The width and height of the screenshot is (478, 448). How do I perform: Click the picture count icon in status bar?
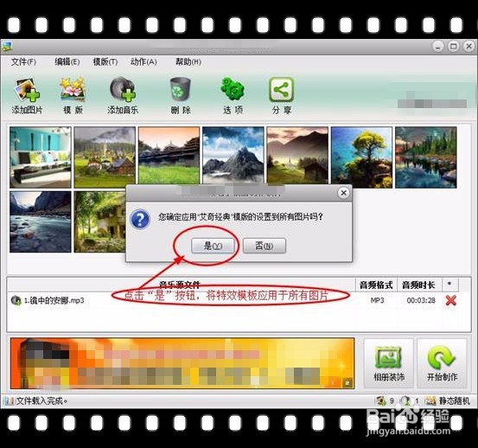click(380, 400)
